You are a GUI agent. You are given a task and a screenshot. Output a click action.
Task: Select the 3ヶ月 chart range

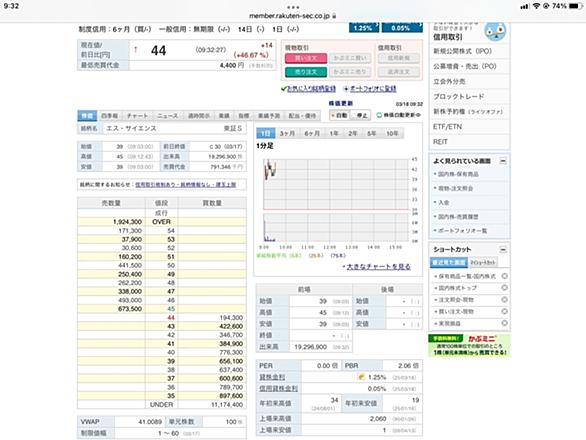[287, 133]
